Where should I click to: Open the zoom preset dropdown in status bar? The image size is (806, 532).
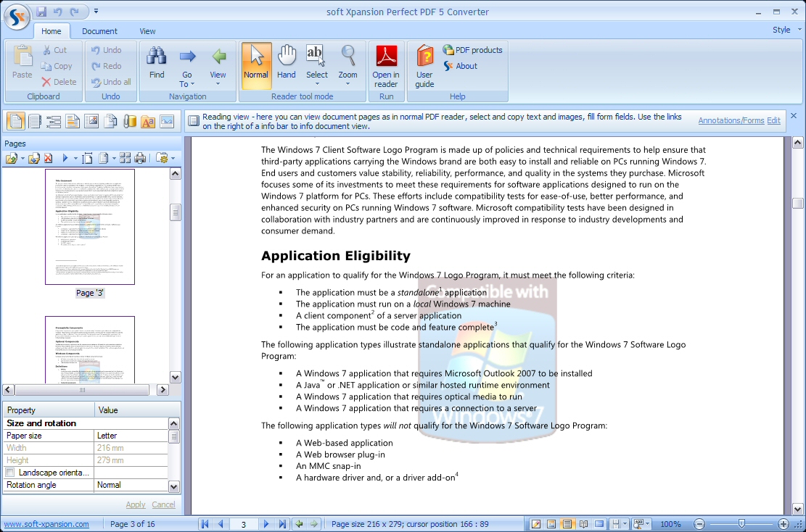coord(647,524)
